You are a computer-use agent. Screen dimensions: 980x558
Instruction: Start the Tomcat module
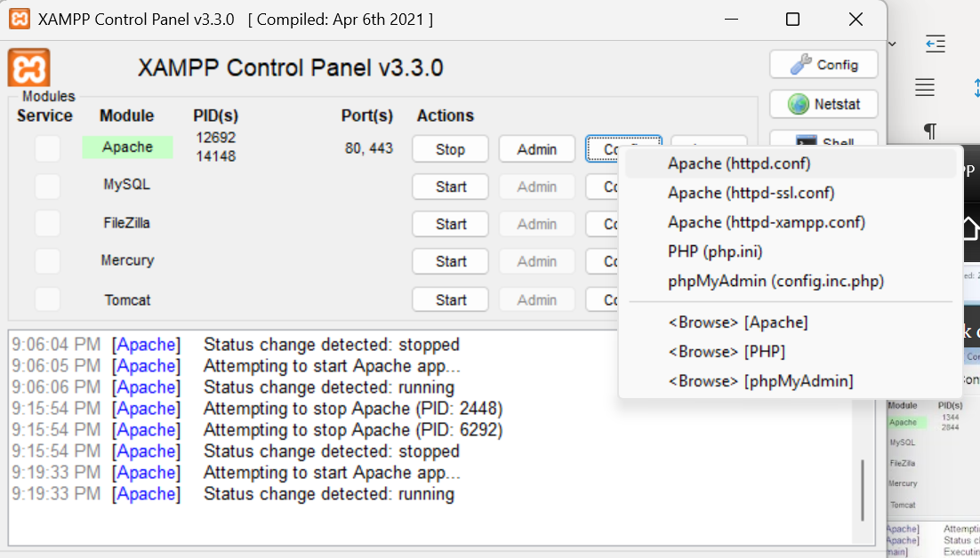click(450, 299)
